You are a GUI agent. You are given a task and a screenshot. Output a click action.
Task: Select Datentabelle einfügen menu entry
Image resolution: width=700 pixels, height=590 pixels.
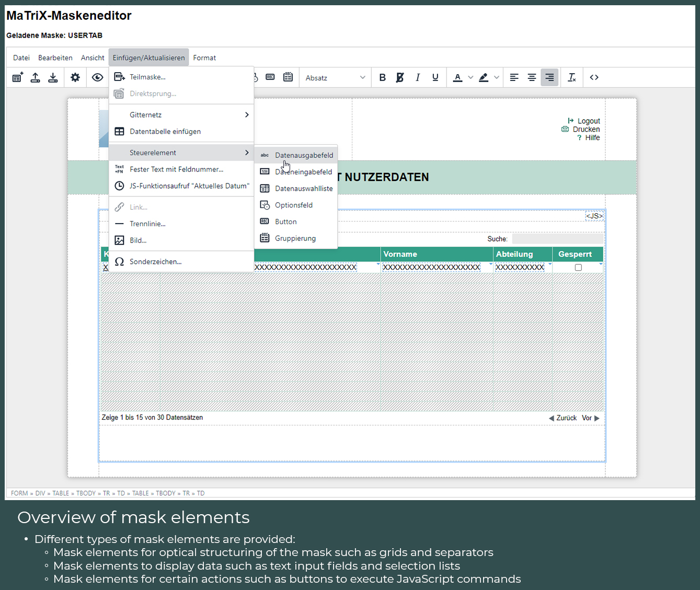pos(181,132)
